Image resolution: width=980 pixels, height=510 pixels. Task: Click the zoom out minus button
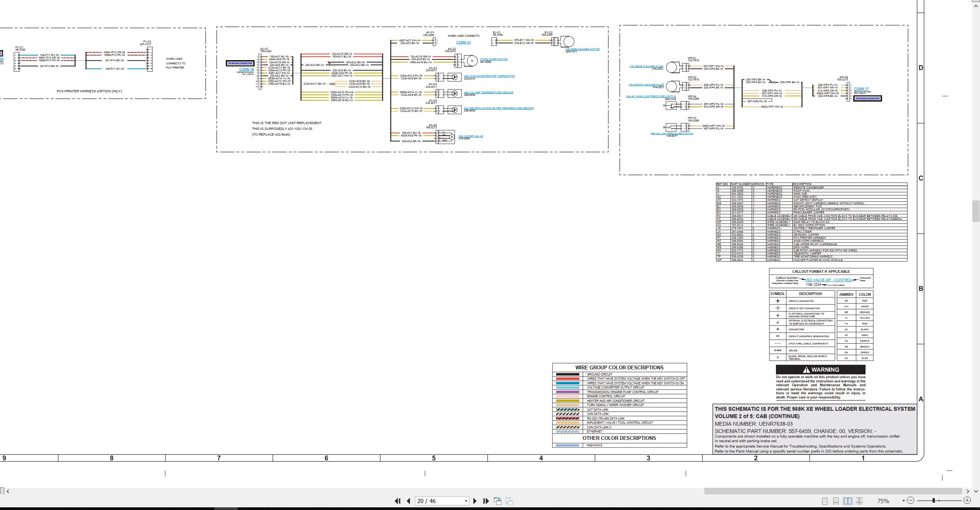point(910,500)
